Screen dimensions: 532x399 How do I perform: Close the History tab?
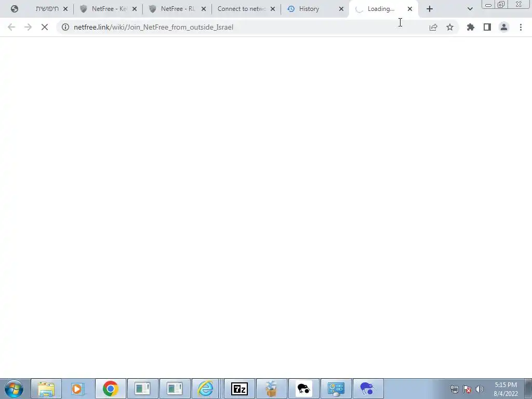pos(341,9)
